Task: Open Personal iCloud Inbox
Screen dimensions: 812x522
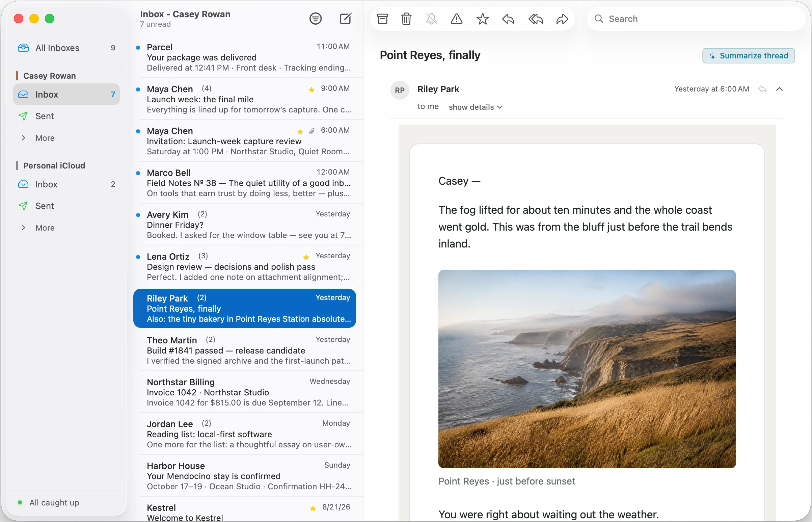Action: 66,184
